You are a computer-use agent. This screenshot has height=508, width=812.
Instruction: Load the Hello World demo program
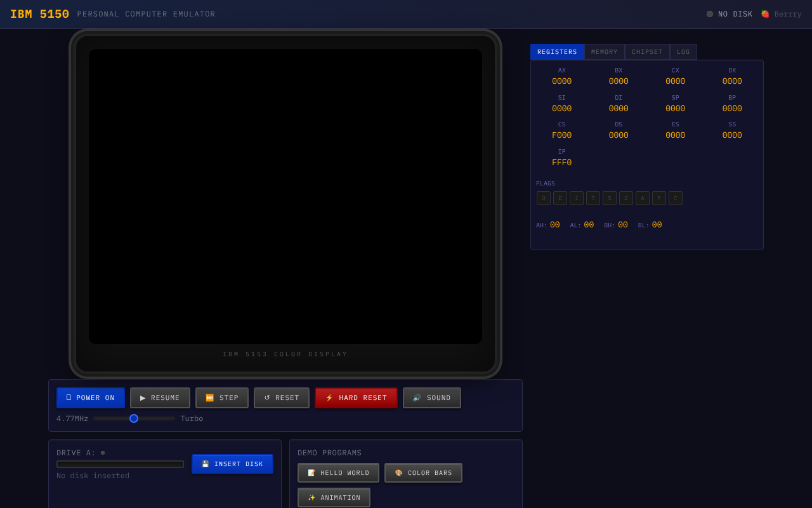(338, 473)
